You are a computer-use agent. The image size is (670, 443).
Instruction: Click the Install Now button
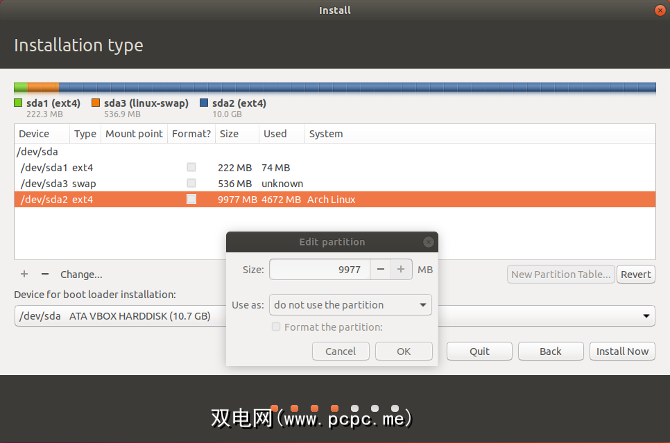coord(622,351)
